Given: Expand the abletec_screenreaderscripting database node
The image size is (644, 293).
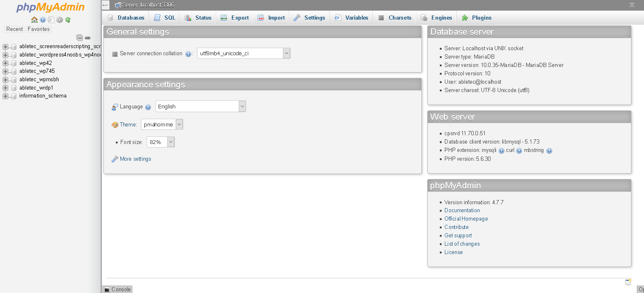Looking at the screenshot, I should click(x=5, y=47).
